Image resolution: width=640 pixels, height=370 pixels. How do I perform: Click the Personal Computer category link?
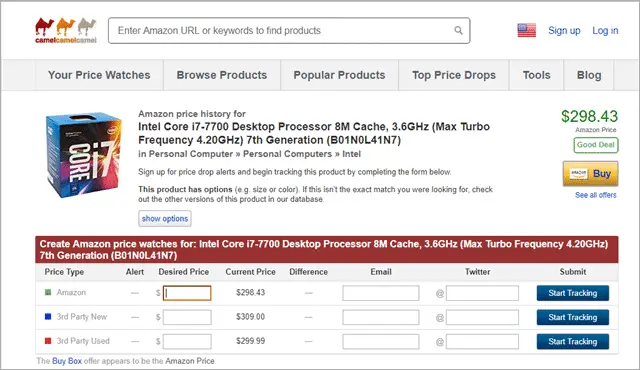point(191,154)
